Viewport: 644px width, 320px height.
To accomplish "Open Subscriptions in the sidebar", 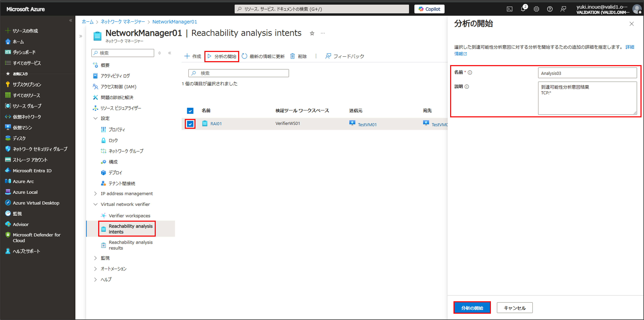I will [23, 84].
